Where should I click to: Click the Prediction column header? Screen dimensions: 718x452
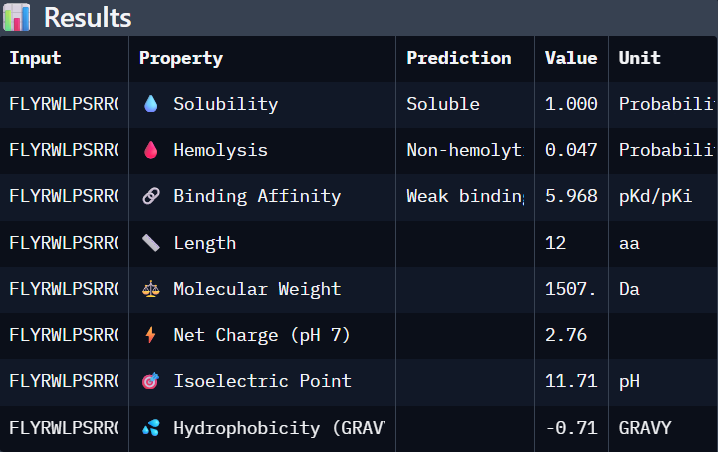(x=459, y=58)
